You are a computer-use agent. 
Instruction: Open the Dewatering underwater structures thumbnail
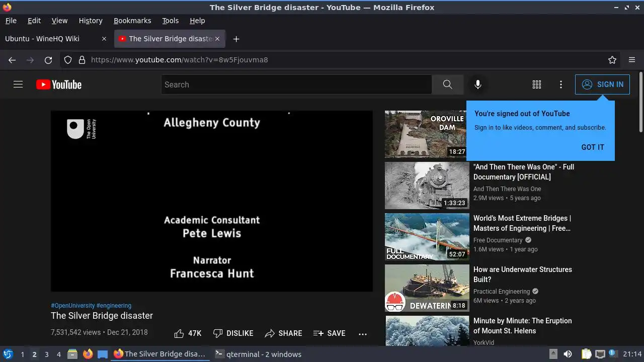[427, 288]
